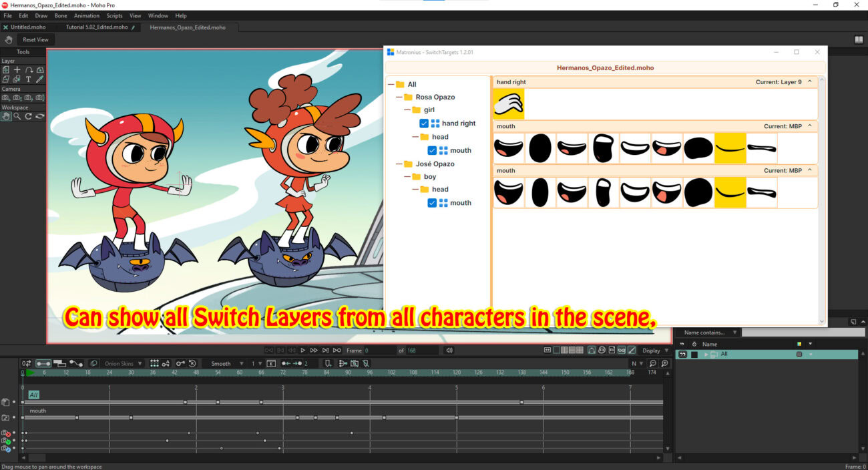The image size is (868, 470).
Task: Open the 'Name contains...' filter dropdown
Action: (x=708, y=332)
